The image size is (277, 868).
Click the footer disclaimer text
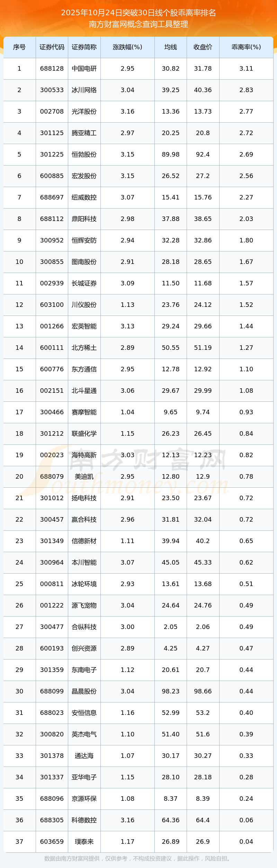coord(138,859)
